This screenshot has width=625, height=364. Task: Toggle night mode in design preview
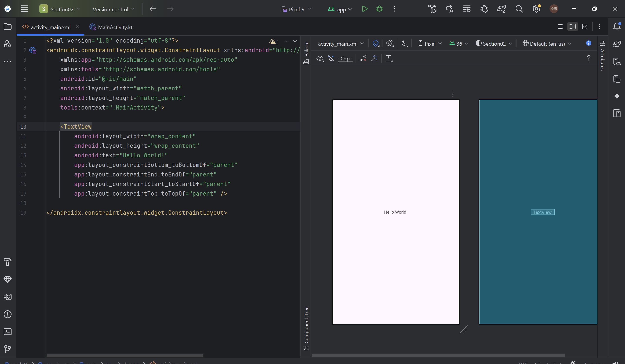tap(404, 44)
